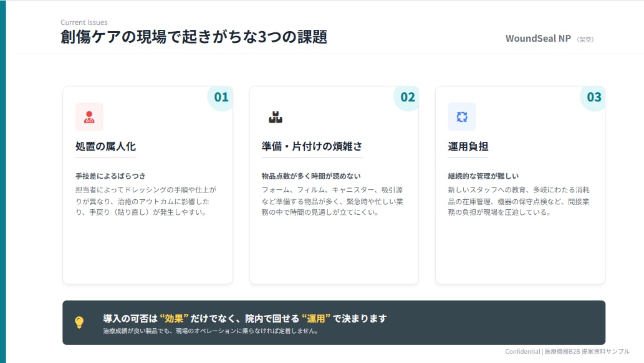The height and width of the screenshot is (363, 644).
Task: Select the heading '処置の属人化'
Action: (x=105, y=146)
